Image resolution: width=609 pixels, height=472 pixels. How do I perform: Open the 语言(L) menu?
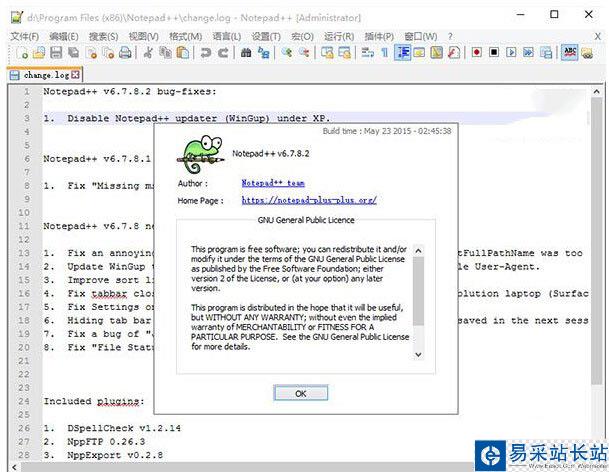(x=227, y=37)
